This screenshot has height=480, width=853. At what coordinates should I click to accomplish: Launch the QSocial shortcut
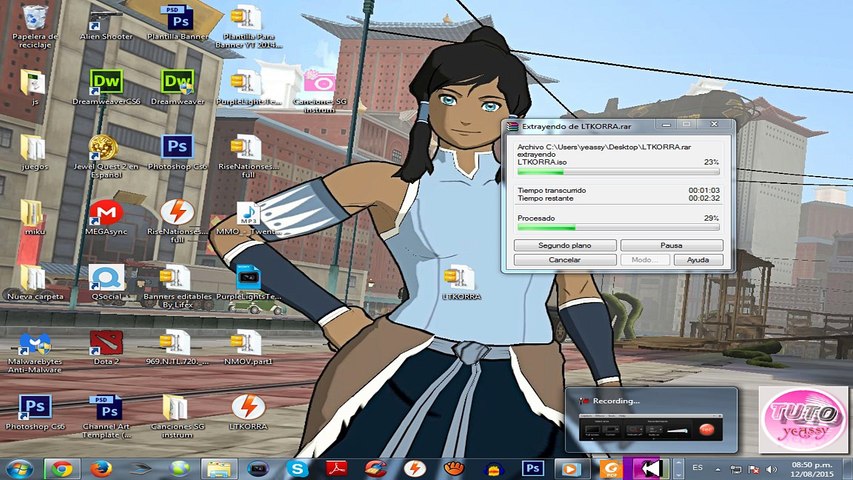106,282
